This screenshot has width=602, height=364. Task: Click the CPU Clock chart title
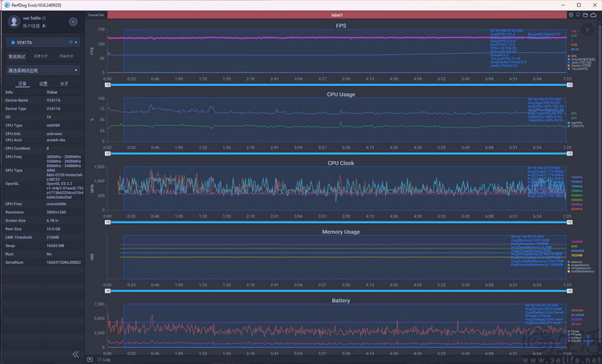coord(341,163)
